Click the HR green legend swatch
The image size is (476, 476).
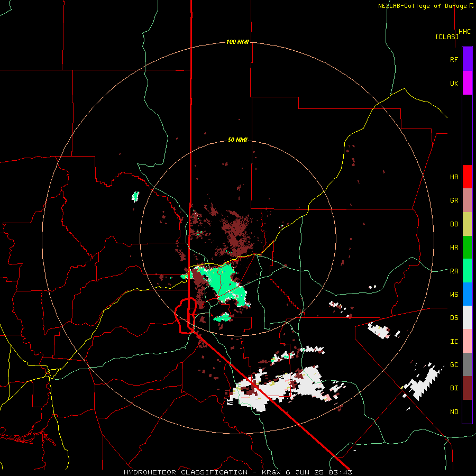(x=467, y=248)
